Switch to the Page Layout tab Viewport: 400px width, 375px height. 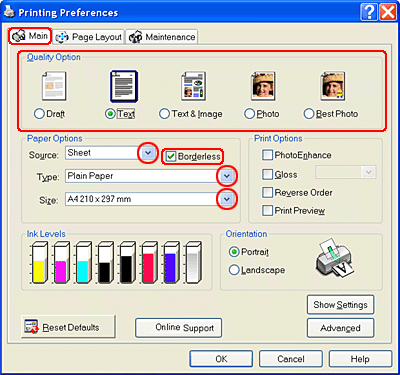coord(88,37)
